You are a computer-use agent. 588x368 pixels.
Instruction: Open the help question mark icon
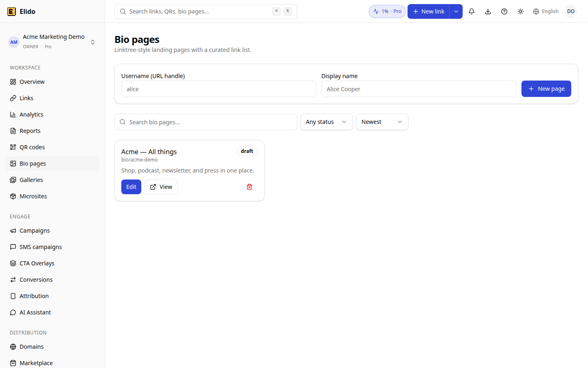(x=504, y=11)
